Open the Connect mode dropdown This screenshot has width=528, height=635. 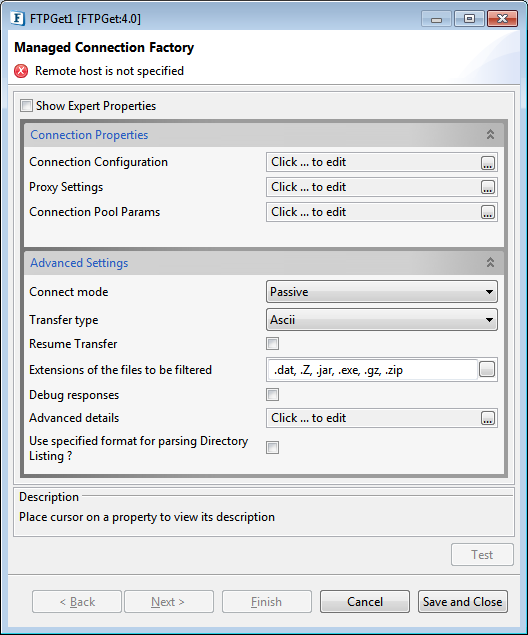[382, 292]
